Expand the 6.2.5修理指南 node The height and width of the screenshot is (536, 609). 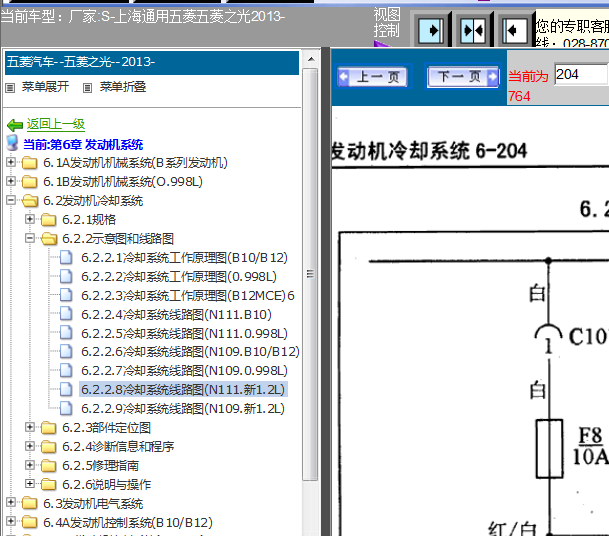pos(30,465)
